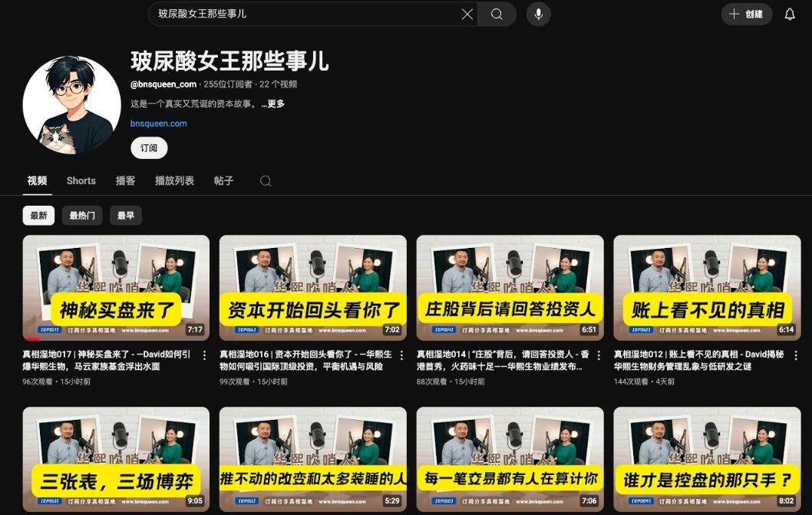Open video thumbnail 三张表,三场博弈
This screenshot has height=515, width=812.
[116, 460]
